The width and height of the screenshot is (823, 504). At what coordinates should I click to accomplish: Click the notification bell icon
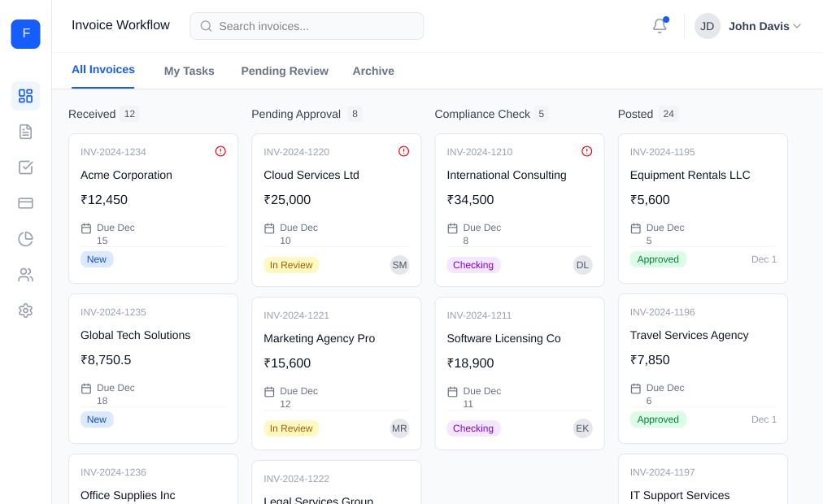[x=660, y=26]
